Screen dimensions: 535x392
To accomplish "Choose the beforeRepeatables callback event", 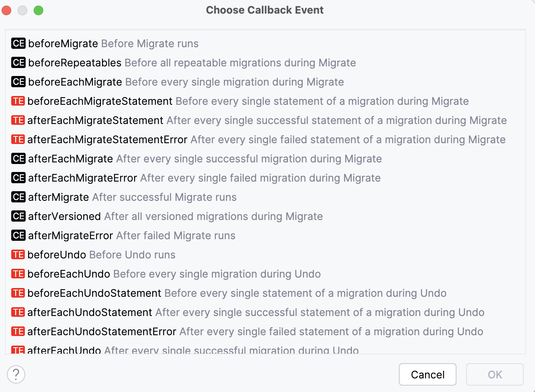I will coord(74,63).
